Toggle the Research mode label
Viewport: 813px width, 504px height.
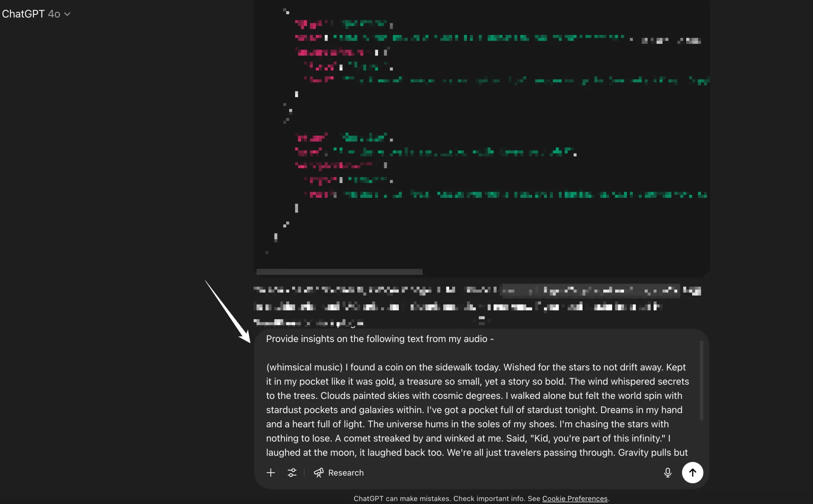[346, 473]
